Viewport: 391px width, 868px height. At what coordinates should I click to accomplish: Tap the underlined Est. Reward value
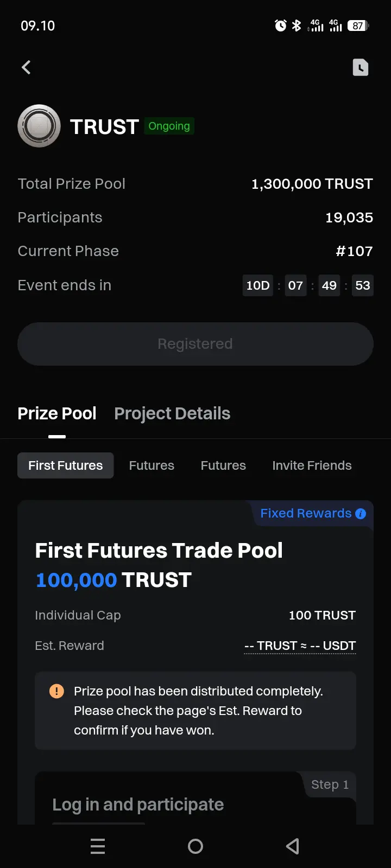(x=300, y=646)
